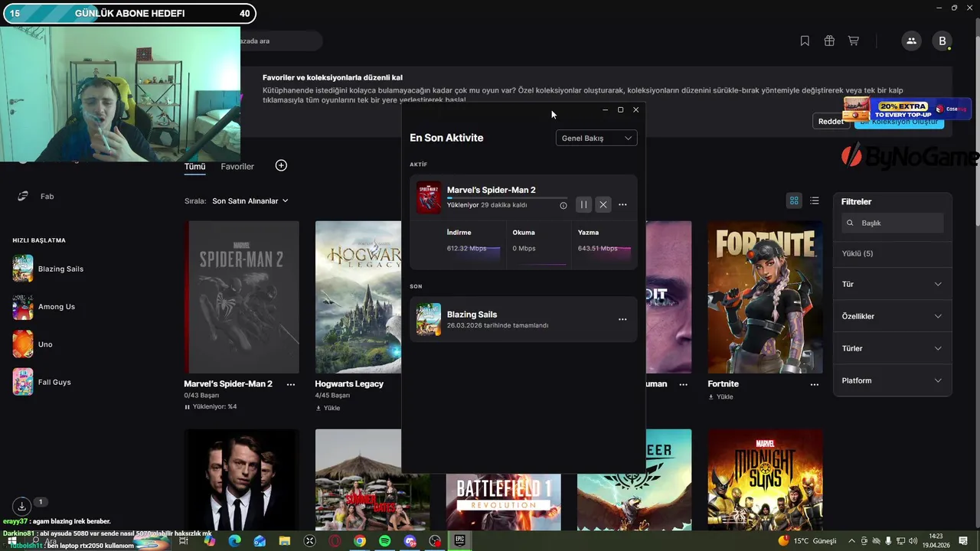Open more options for Spider-Man 2 activity

[x=622, y=204]
